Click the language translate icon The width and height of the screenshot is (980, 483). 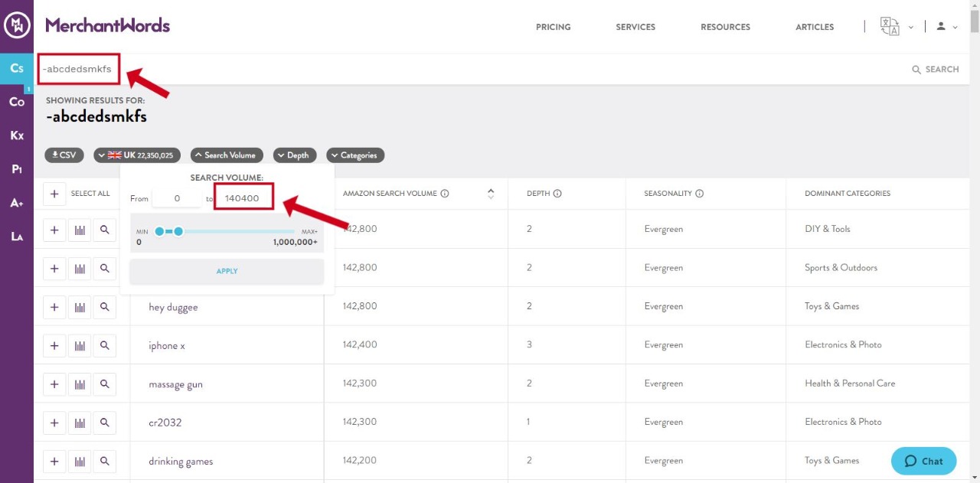point(890,27)
